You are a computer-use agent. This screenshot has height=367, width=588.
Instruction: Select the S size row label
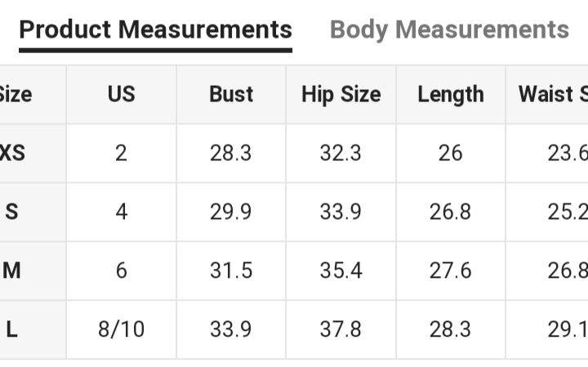[x=11, y=212]
